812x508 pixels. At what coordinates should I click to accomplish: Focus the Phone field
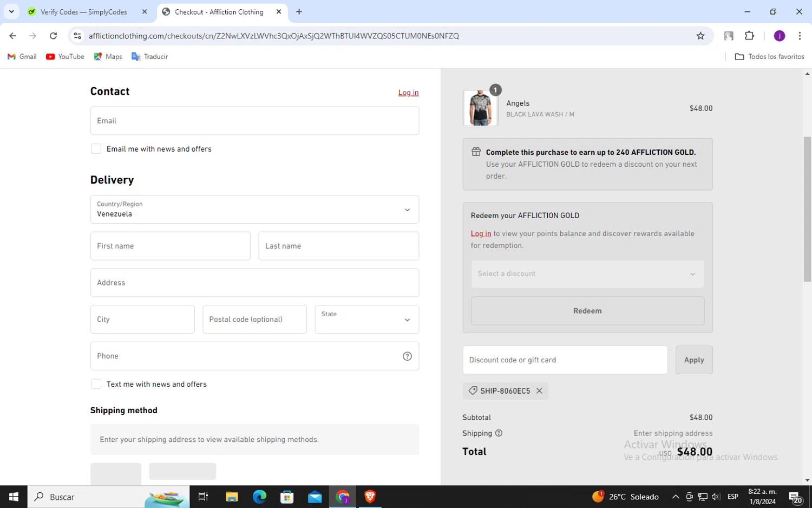click(254, 356)
